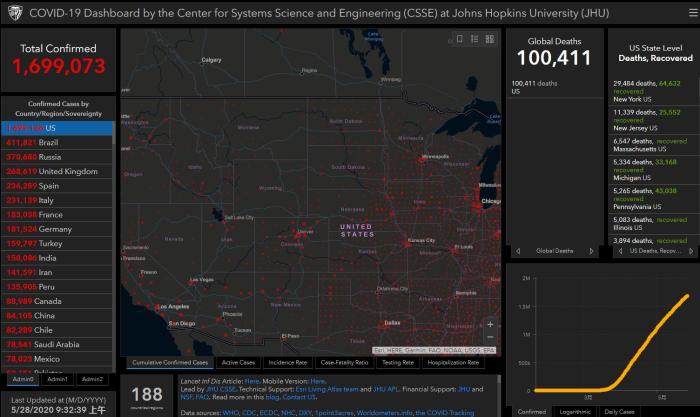The image size is (700, 417).
Task: Open the Mobile Version 'Here' link
Action: 318,381
